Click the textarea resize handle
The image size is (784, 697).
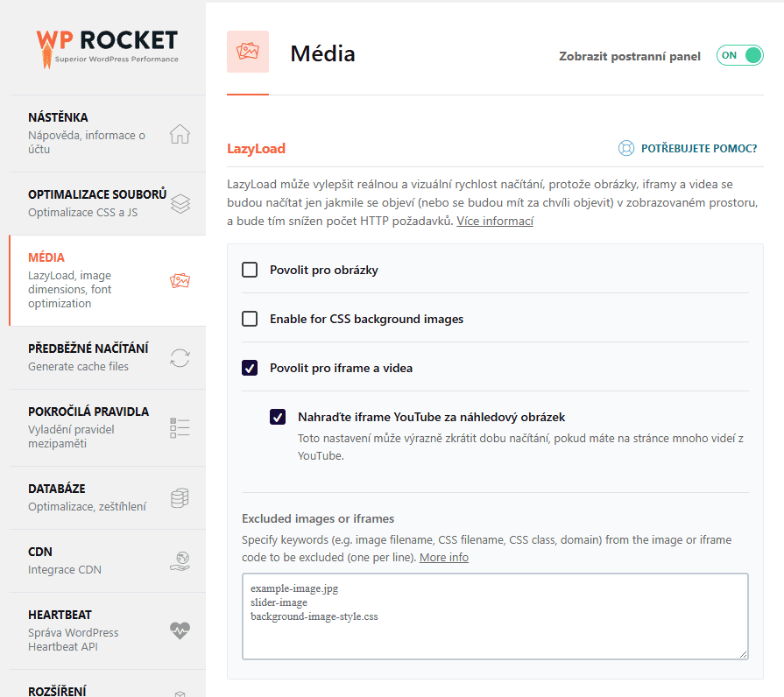click(743, 654)
